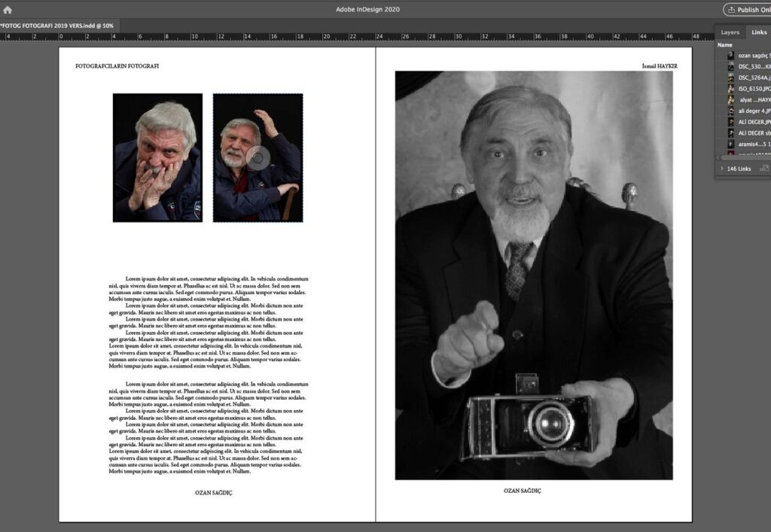
Task: Select the ISO_6150.JPG link entry
Action: point(754,89)
